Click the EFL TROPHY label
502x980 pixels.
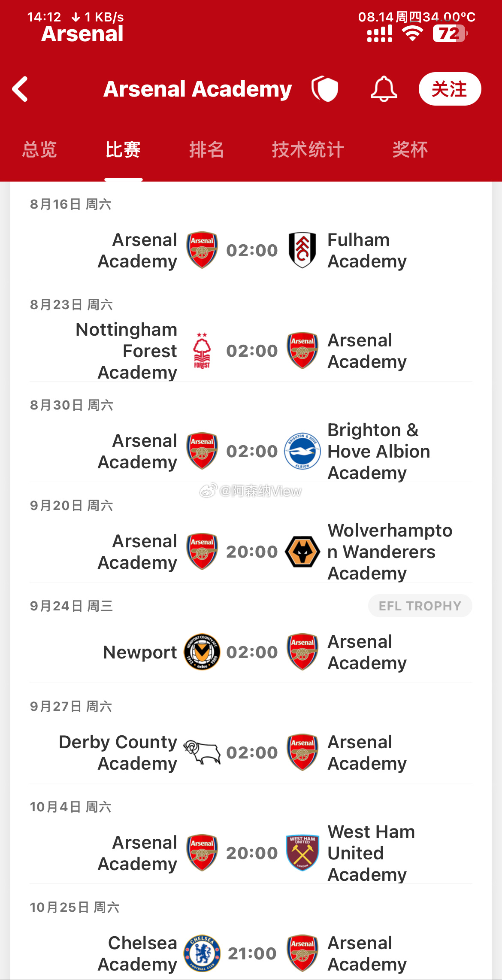(420, 606)
